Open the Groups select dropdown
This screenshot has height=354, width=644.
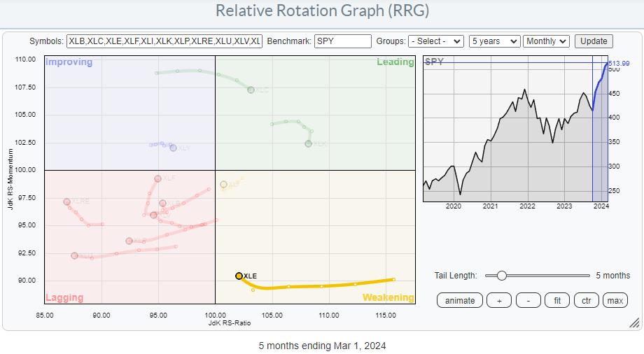tap(437, 41)
